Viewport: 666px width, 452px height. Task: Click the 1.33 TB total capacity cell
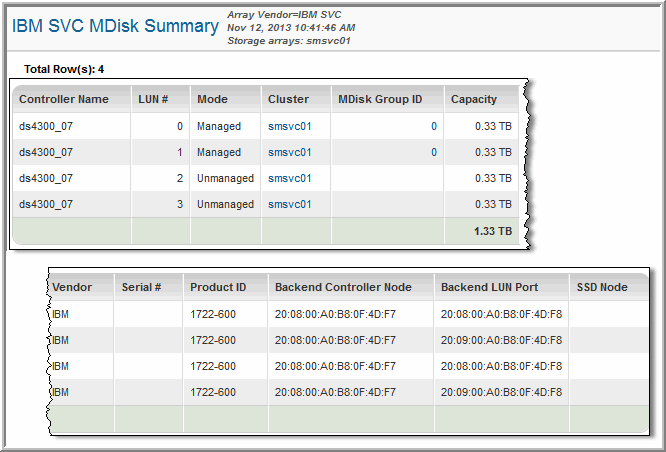[493, 231]
